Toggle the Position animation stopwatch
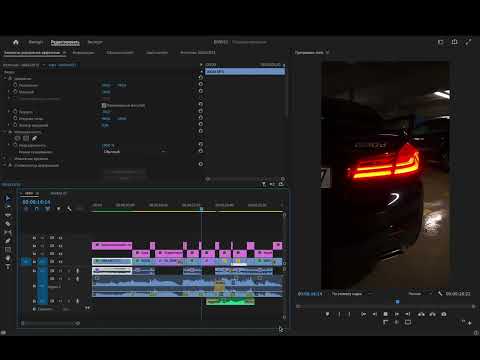The height and width of the screenshot is (360, 480). pos(15,85)
